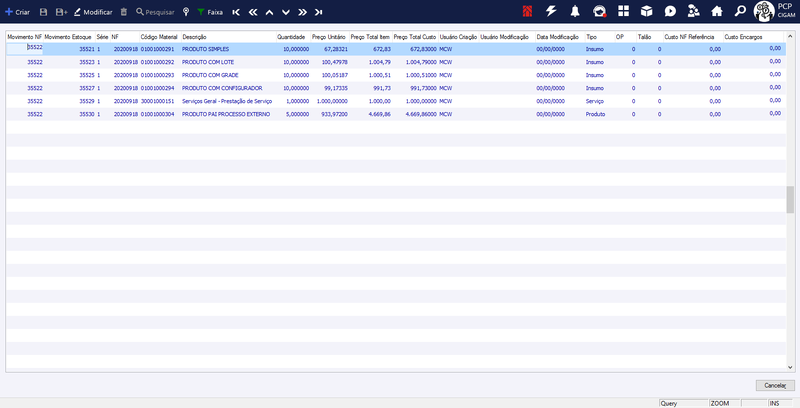Move to the previous record with the up chevron
The height and width of the screenshot is (408, 800).
(269, 12)
